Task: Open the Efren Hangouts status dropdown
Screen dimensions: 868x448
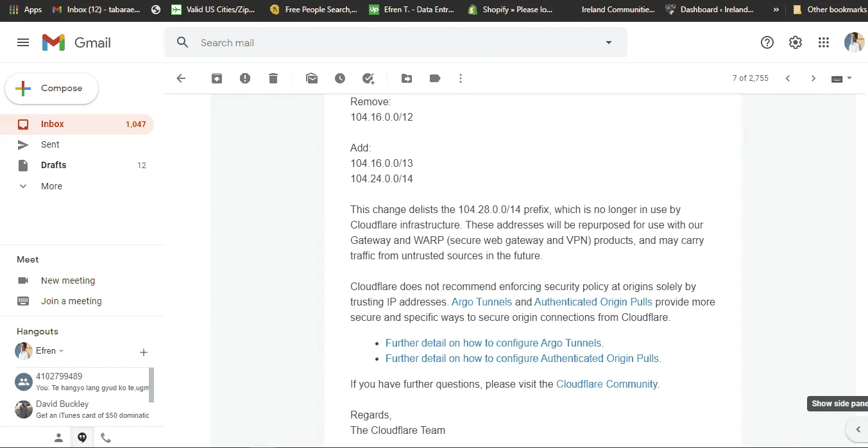Action: click(x=62, y=352)
